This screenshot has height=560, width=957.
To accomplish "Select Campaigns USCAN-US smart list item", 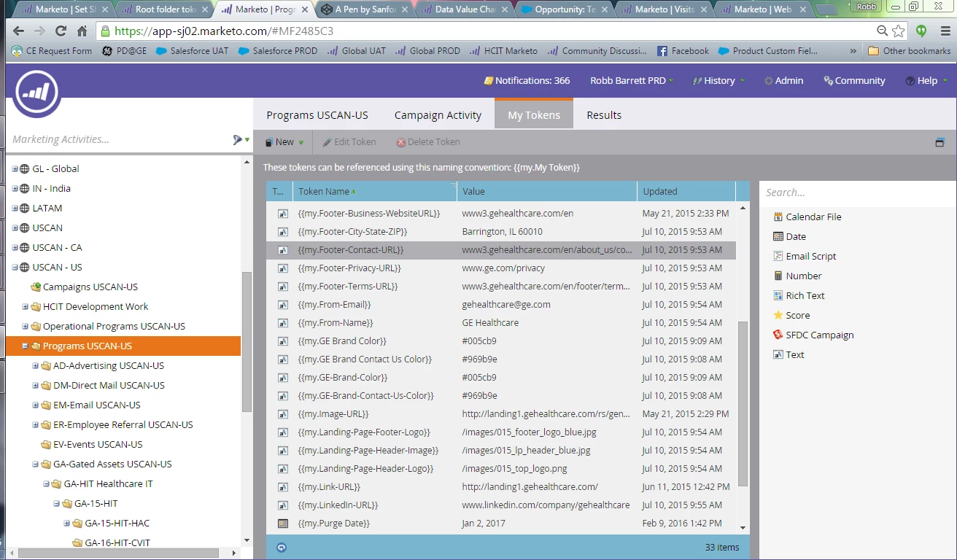I will pyautogui.click(x=84, y=287).
